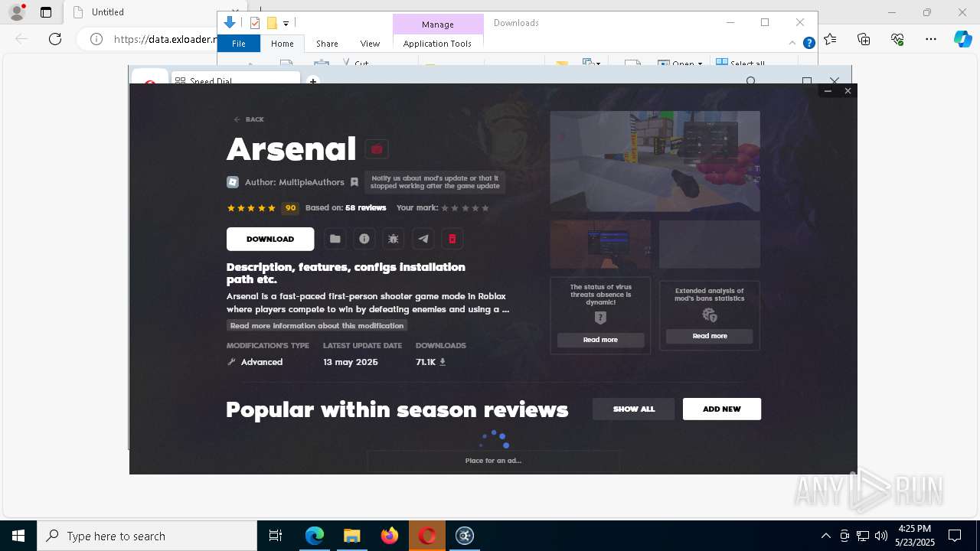This screenshot has width=980, height=551.
Task: Open the mod folder icon
Action: pos(335,239)
